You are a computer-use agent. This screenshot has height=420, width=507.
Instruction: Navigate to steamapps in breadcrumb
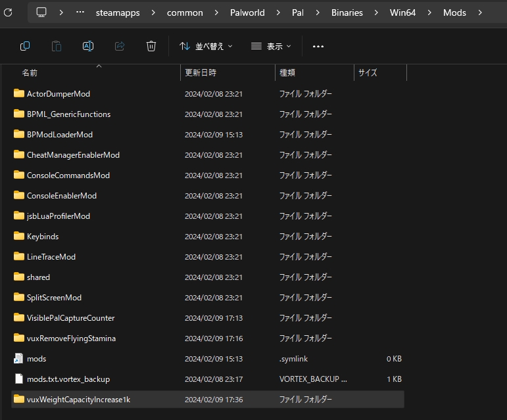pos(118,12)
